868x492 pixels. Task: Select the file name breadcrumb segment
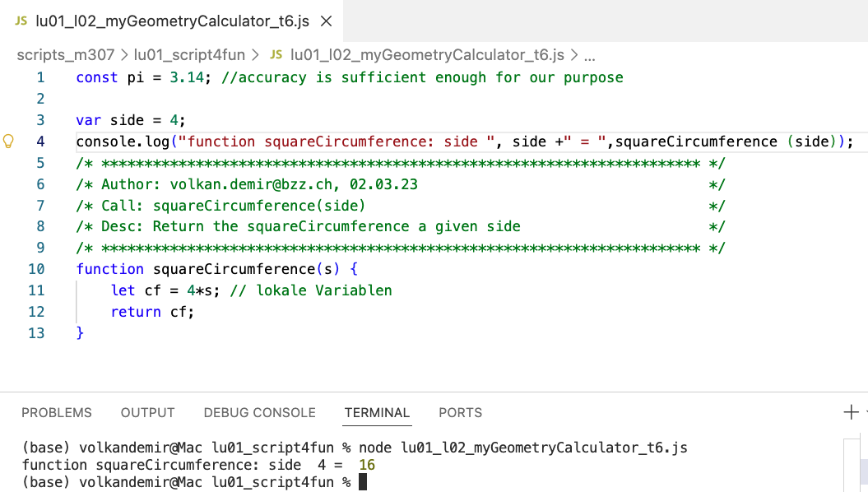[427, 55]
